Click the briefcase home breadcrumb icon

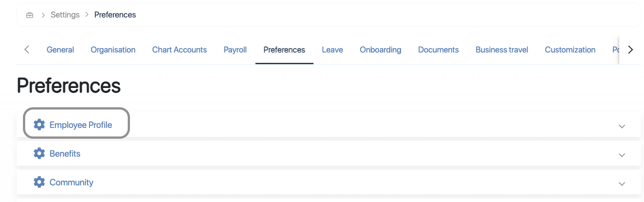30,15
